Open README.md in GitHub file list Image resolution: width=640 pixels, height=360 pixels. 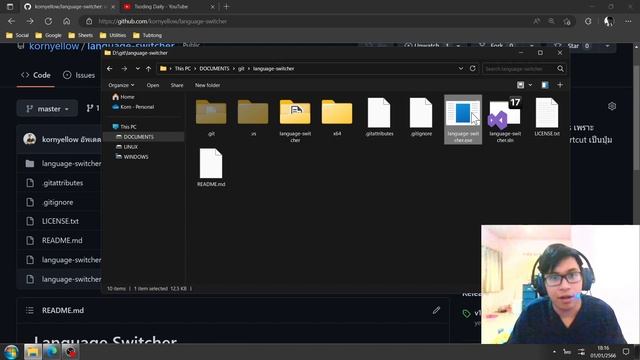(62, 240)
